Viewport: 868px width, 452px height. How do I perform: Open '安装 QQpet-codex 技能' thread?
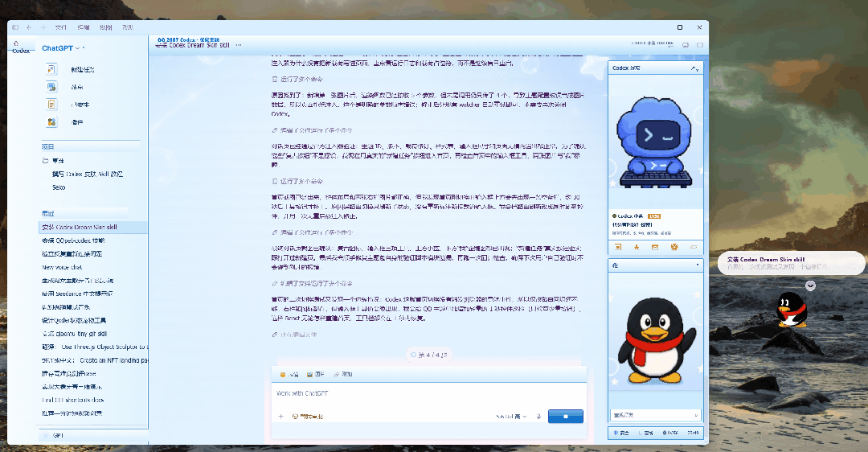(73, 240)
